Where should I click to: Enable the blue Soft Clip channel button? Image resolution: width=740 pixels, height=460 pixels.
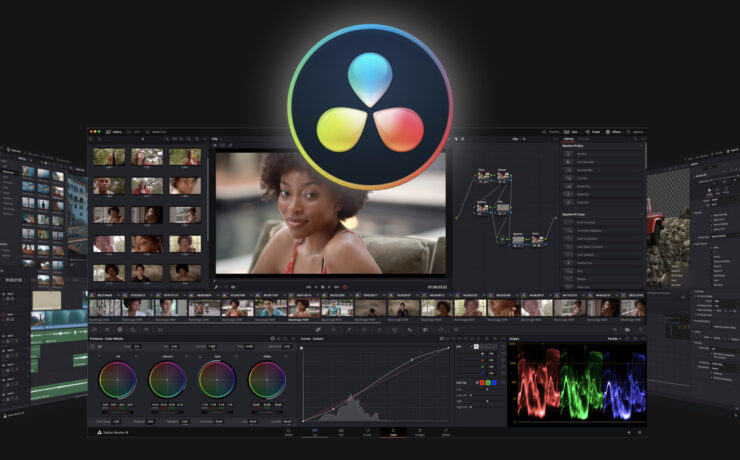click(x=494, y=383)
